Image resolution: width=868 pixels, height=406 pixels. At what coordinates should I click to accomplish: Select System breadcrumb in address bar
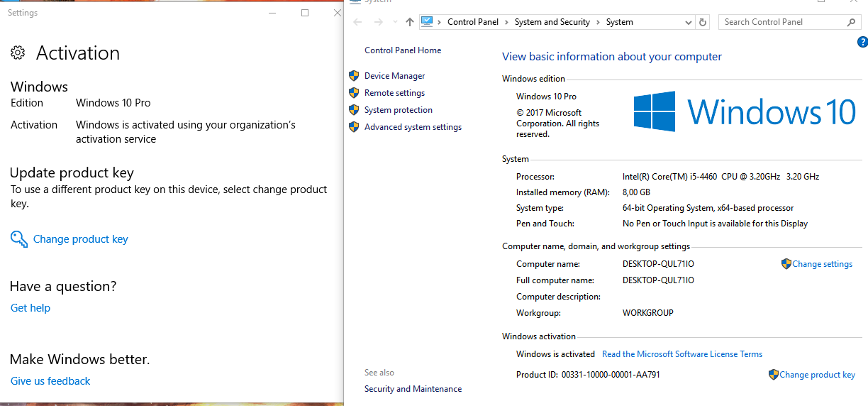coord(620,22)
